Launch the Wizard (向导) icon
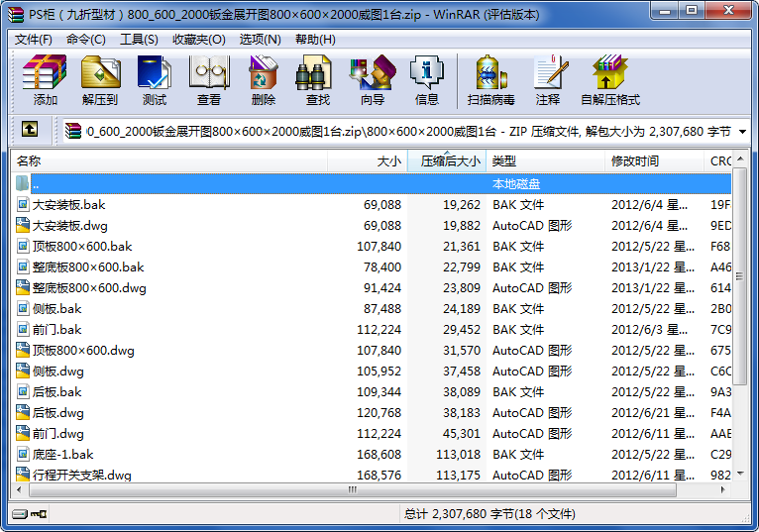 click(x=373, y=72)
